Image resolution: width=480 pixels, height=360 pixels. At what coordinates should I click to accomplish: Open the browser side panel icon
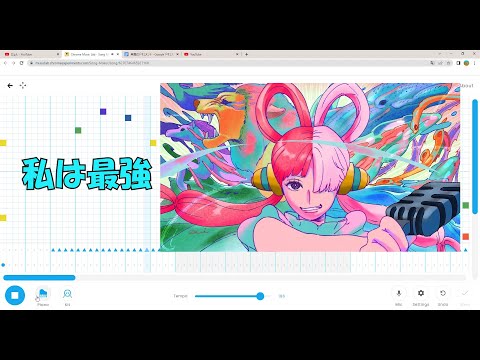pyautogui.click(x=458, y=63)
